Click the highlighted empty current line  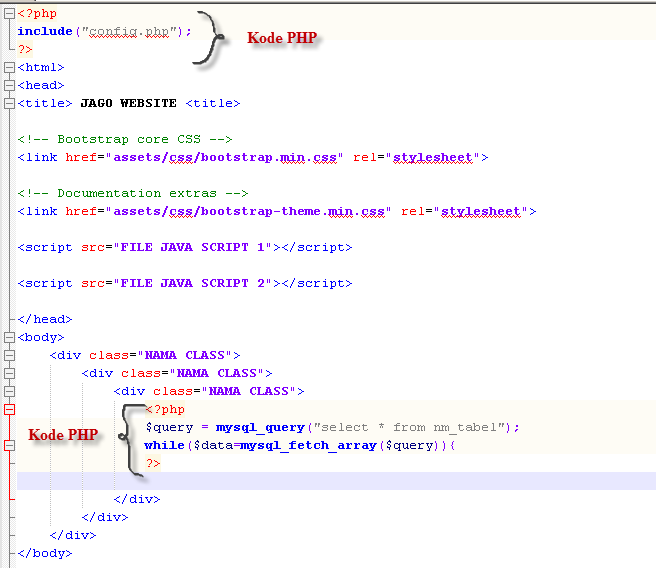pyautogui.click(x=336, y=481)
